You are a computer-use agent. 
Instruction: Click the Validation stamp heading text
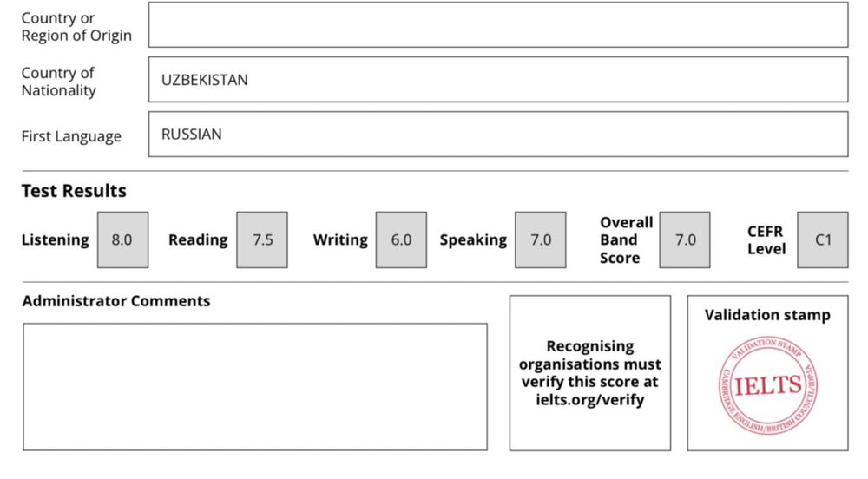click(767, 315)
